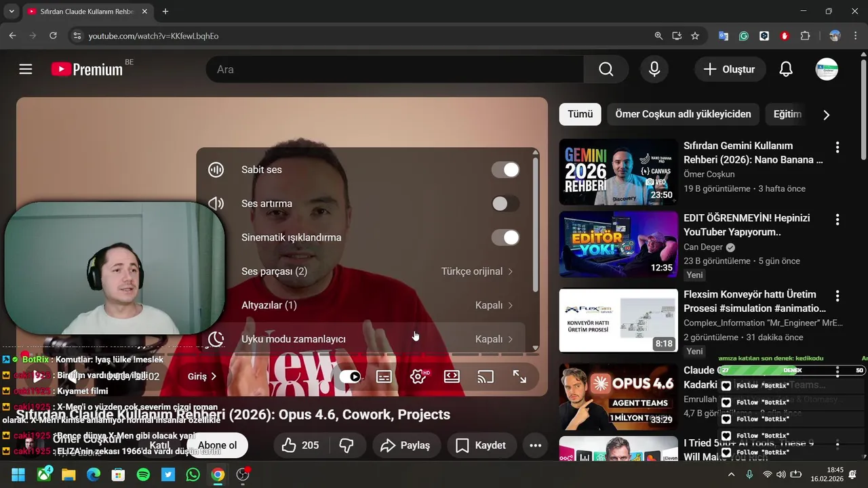Click the search magnifier button
Viewport: 868px width, 488px height.
606,69
